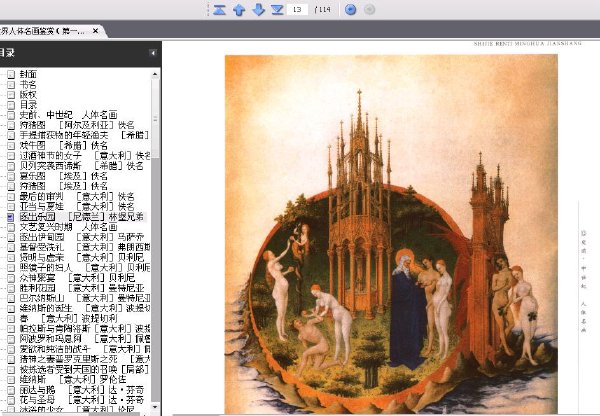Open 狩猎图 [阿尔及利亚] 佚名 entry

click(77, 125)
